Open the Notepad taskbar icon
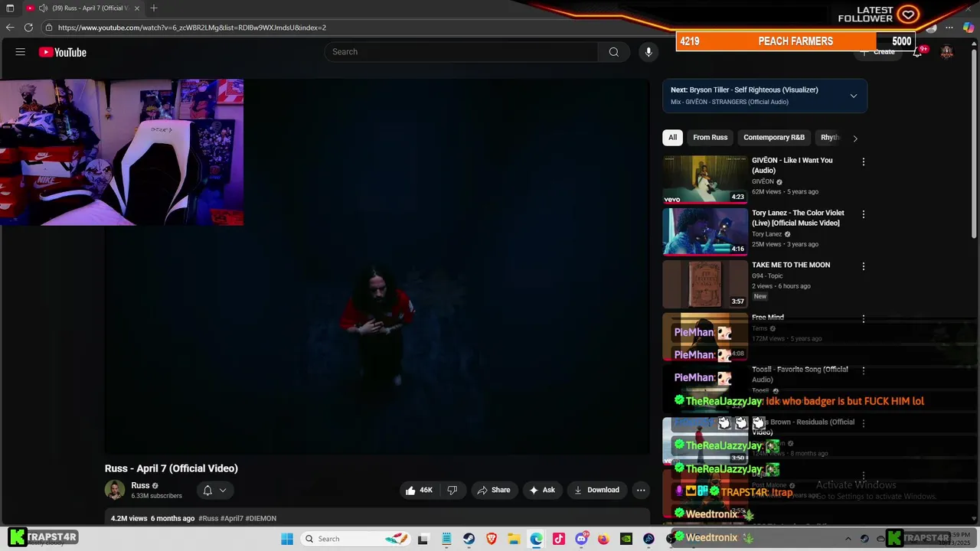The width and height of the screenshot is (980, 551). [x=446, y=539]
